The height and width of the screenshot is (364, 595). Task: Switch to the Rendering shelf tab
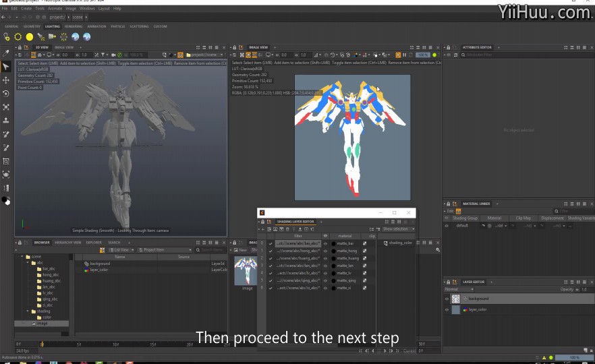coord(74,26)
